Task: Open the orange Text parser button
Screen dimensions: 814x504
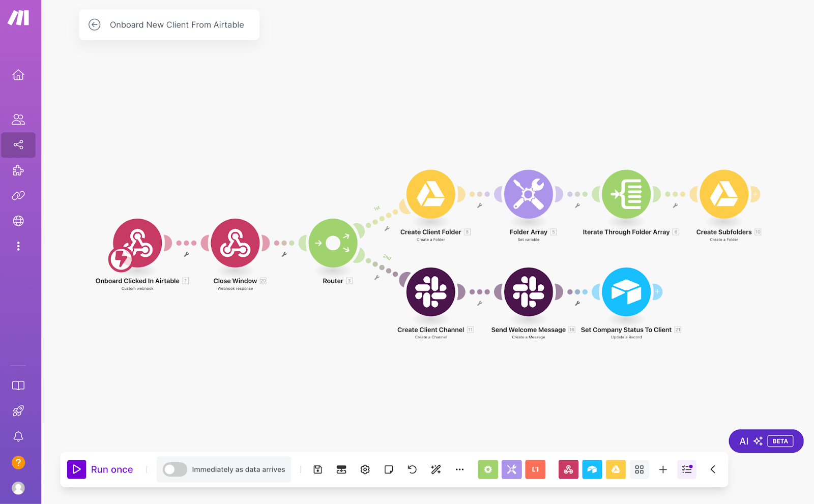Action: pyautogui.click(x=535, y=469)
